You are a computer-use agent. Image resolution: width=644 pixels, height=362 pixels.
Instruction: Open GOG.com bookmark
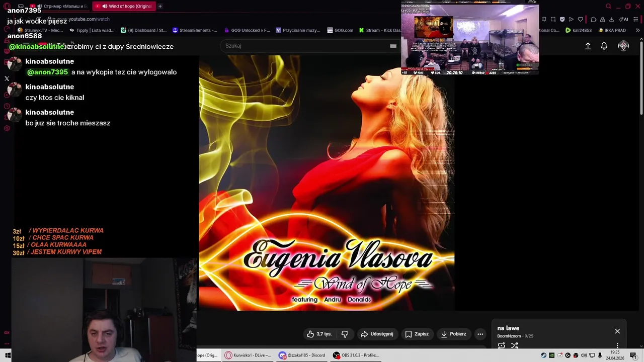340,30
